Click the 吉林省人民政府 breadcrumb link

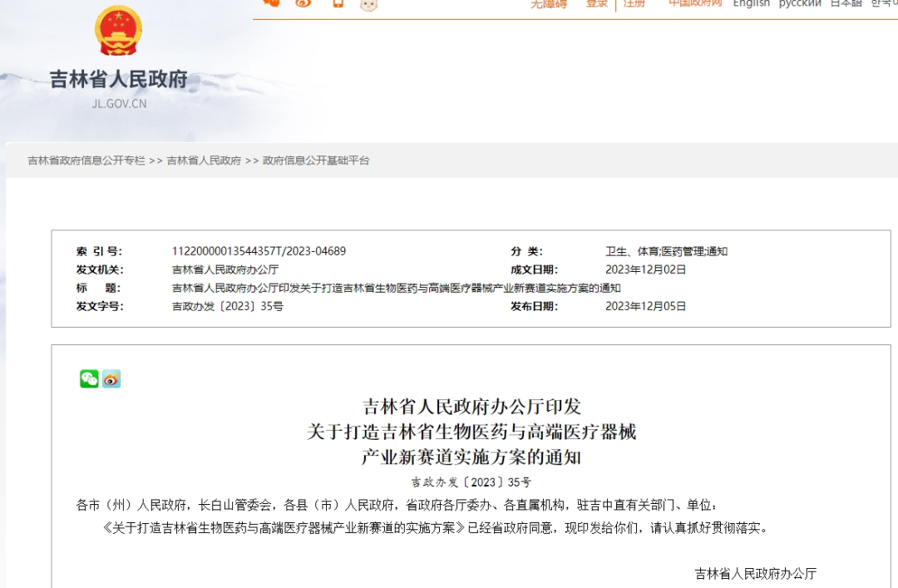pos(203,161)
